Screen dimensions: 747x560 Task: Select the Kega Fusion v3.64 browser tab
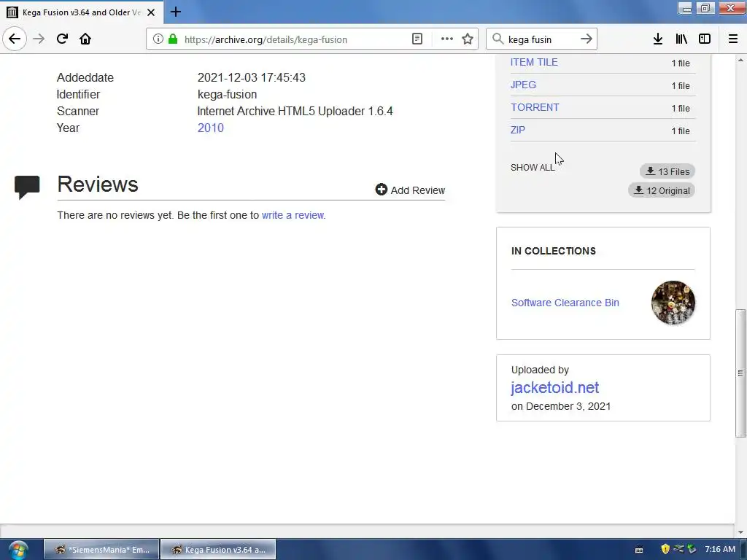tap(82, 12)
